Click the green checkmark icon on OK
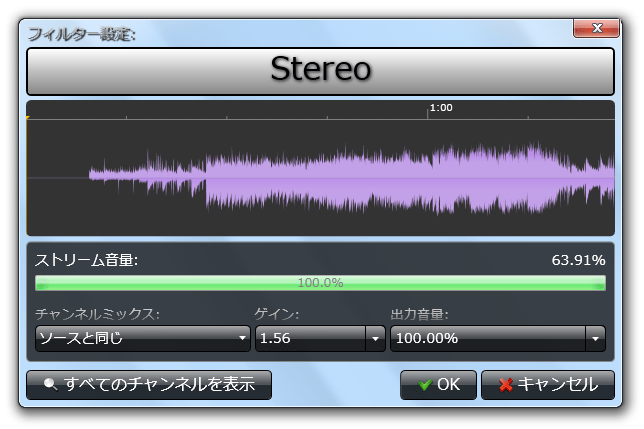 coord(425,385)
